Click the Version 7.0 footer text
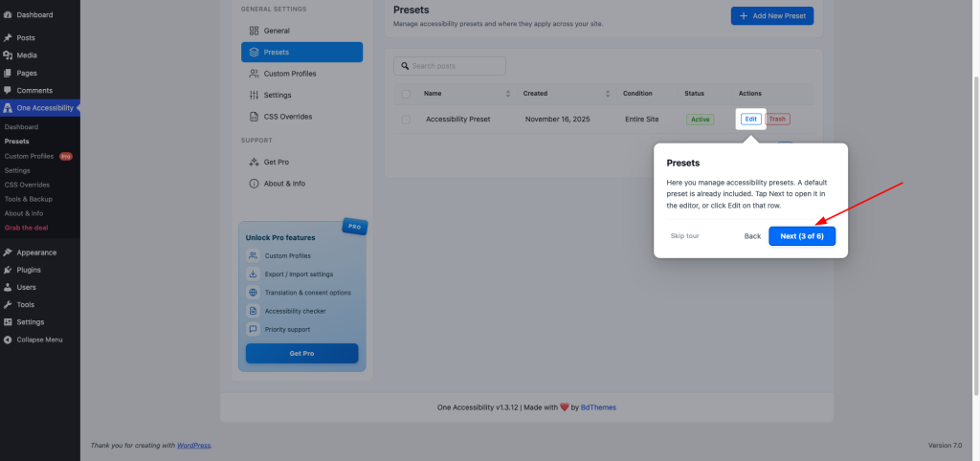 pos(945,446)
